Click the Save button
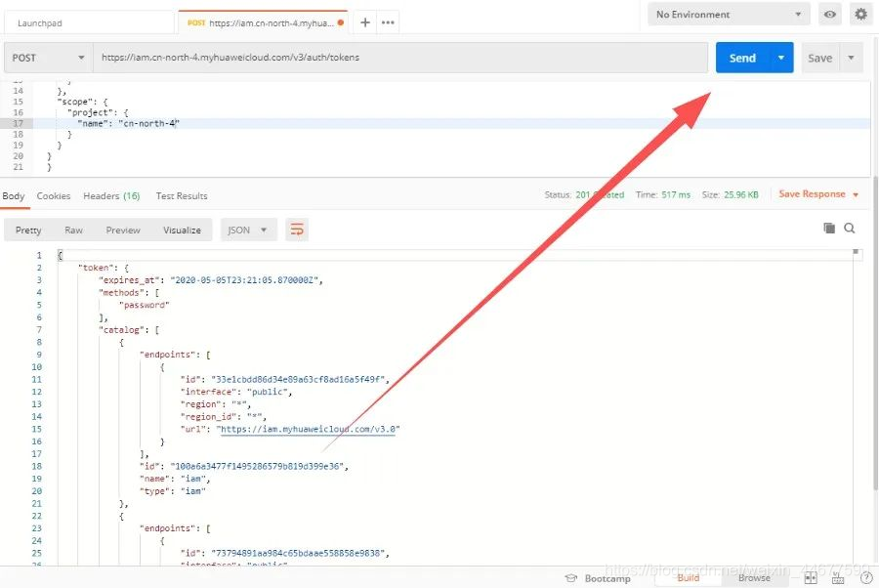The height and width of the screenshot is (588, 879). point(819,58)
